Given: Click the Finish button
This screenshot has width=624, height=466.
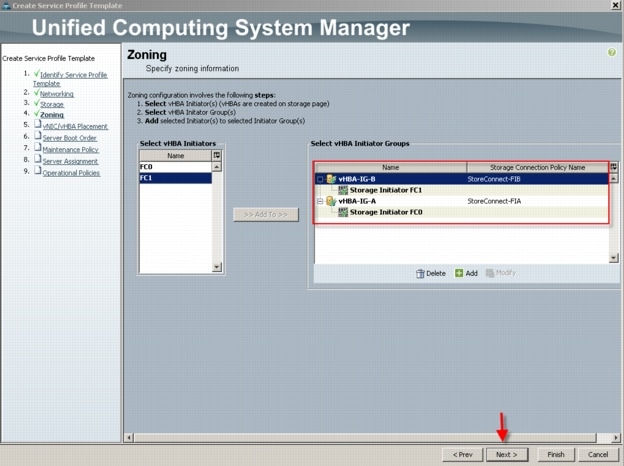Looking at the screenshot, I should pyautogui.click(x=556, y=454).
